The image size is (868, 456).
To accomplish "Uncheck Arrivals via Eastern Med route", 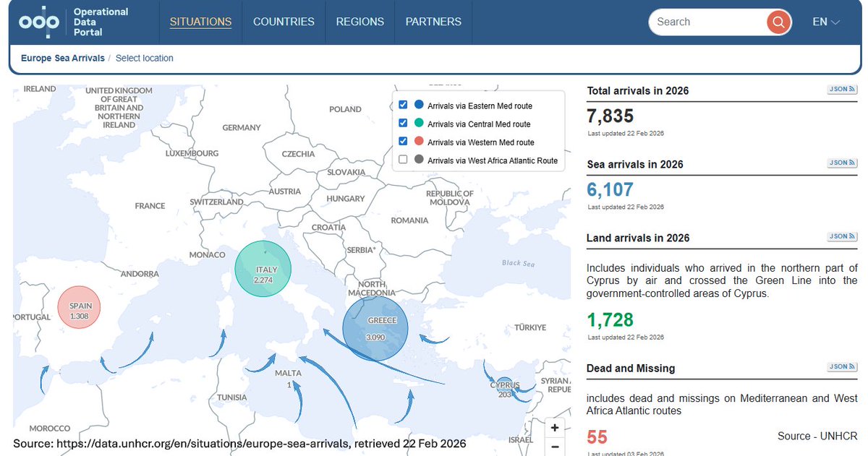I will (403, 105).
